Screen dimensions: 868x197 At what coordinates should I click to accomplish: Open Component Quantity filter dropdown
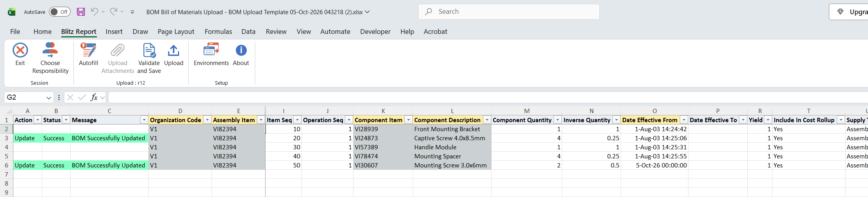(557, 120)
